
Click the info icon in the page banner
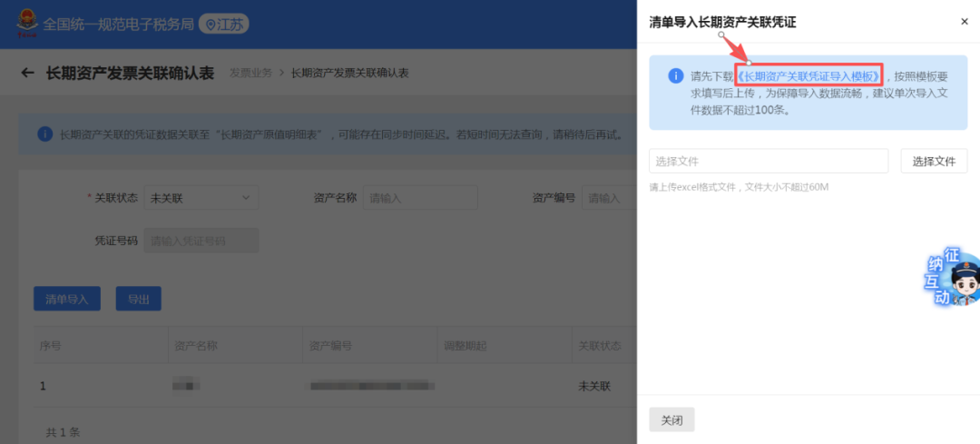click(x=44, y=134)
